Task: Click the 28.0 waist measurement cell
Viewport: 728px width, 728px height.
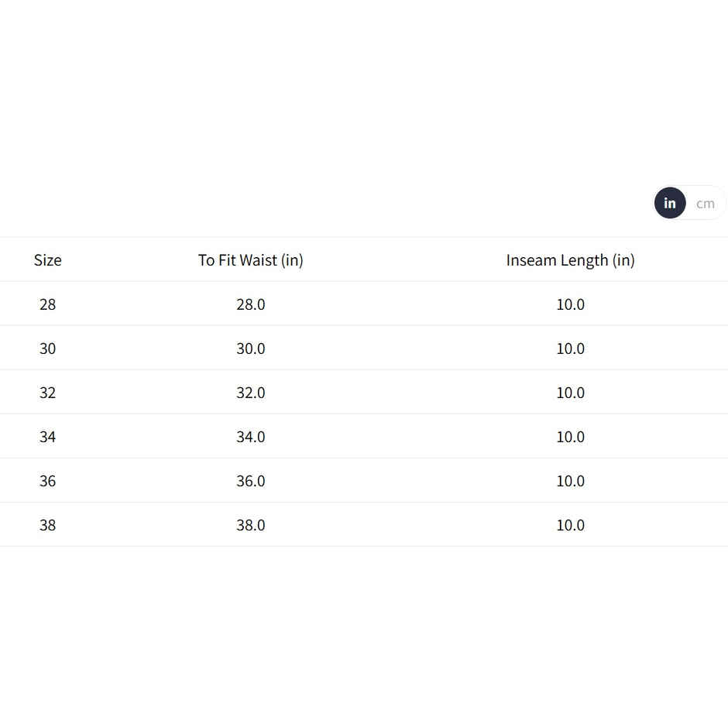Action: coord(250,304)
